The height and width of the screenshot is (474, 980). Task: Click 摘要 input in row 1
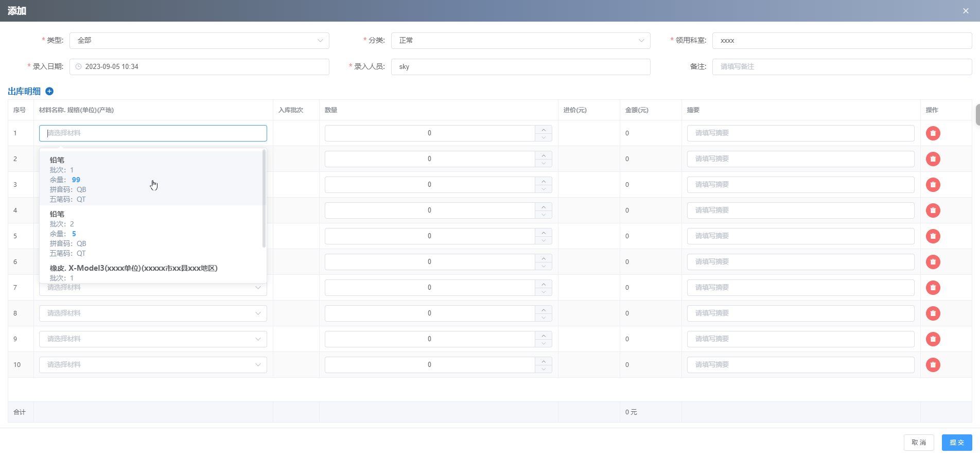pos(800,133)
